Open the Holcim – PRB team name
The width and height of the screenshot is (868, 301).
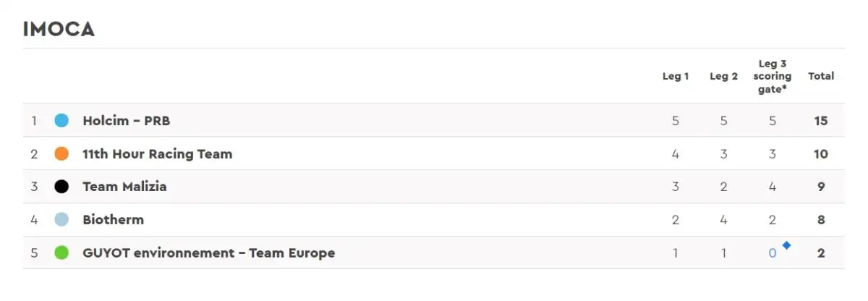coord(127,120)
